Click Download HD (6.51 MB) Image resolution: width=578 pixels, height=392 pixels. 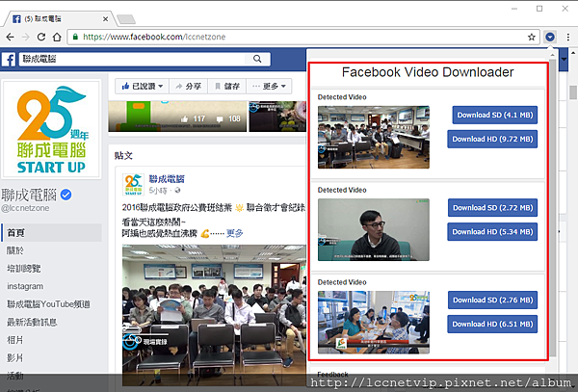(492, 325)
